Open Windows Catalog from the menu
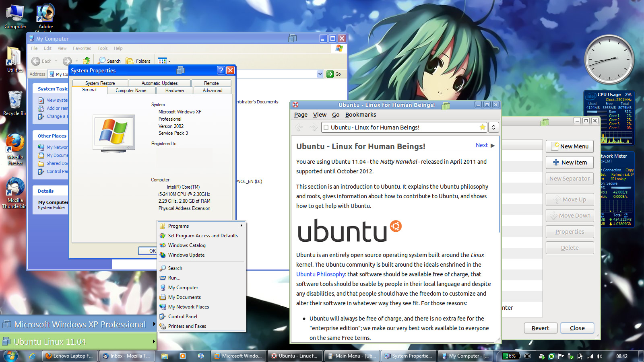The image size is (644, 362). 201,245
